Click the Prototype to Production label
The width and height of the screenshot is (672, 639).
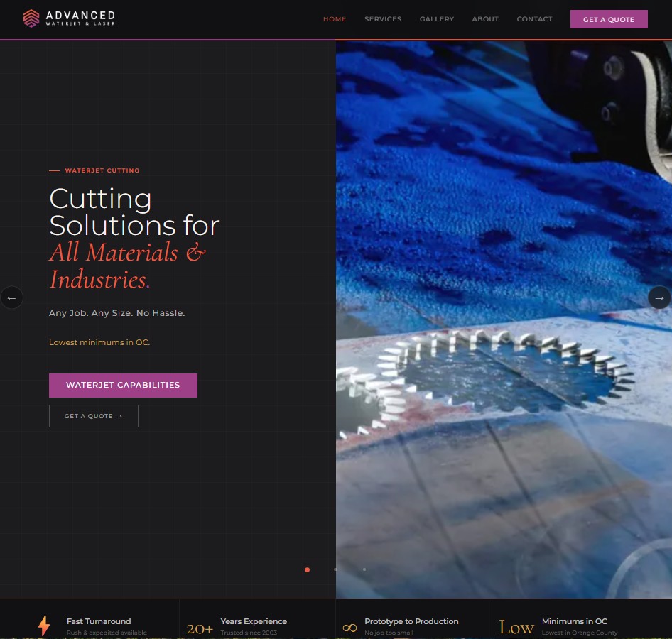(411, 621)
